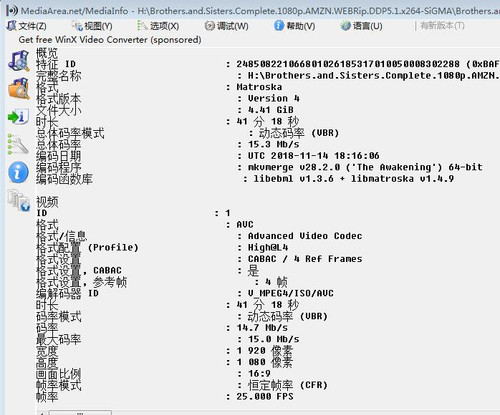Select the 恒定帧率 (CFR) value
The height and width of the screenshot is (415, 500).
coord(288,385)
